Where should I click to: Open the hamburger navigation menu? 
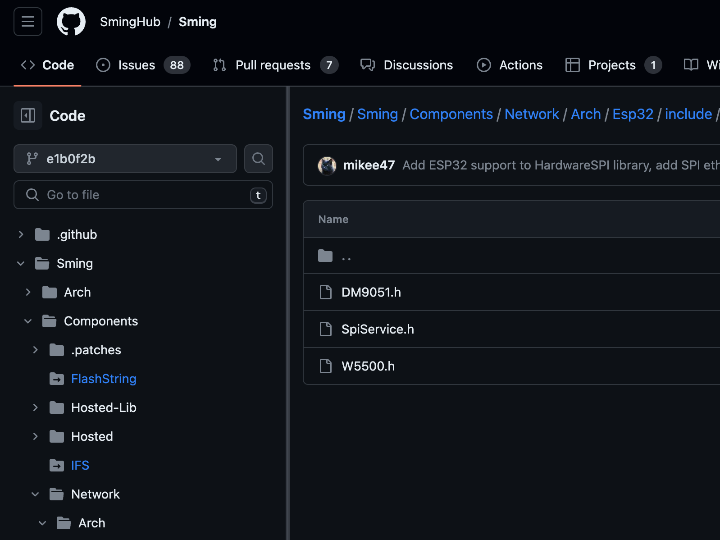[x=28, y=21]
